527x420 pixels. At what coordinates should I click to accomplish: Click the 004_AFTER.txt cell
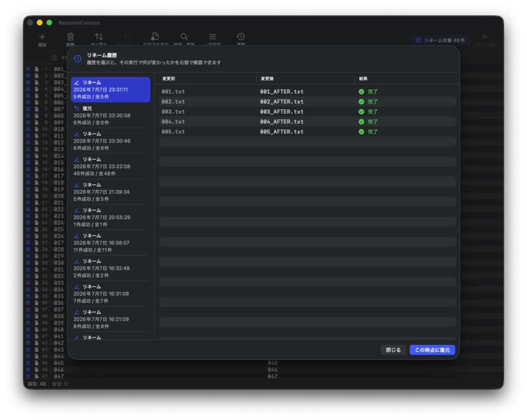[282, 121]
